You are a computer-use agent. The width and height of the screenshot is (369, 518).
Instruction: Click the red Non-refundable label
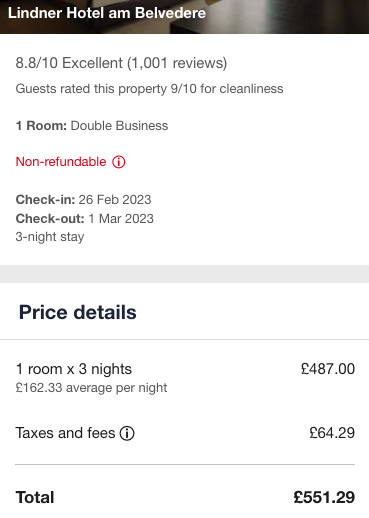pos(61,162)
